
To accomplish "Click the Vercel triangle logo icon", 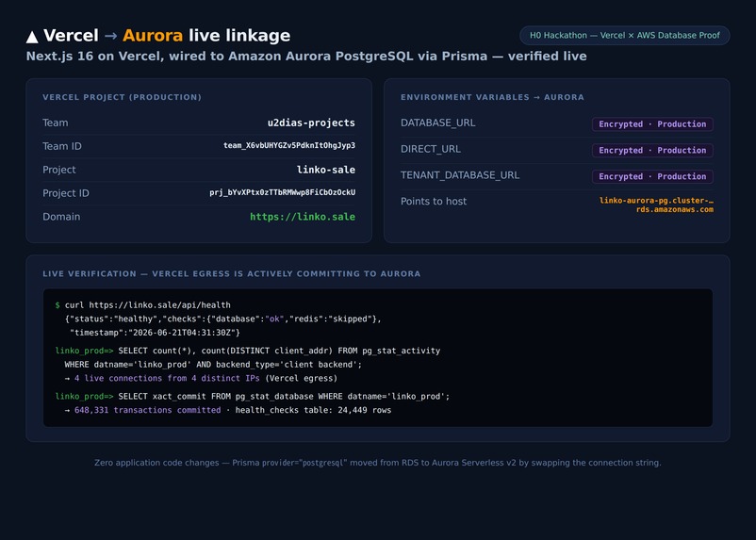I will (x=32, y=37).
